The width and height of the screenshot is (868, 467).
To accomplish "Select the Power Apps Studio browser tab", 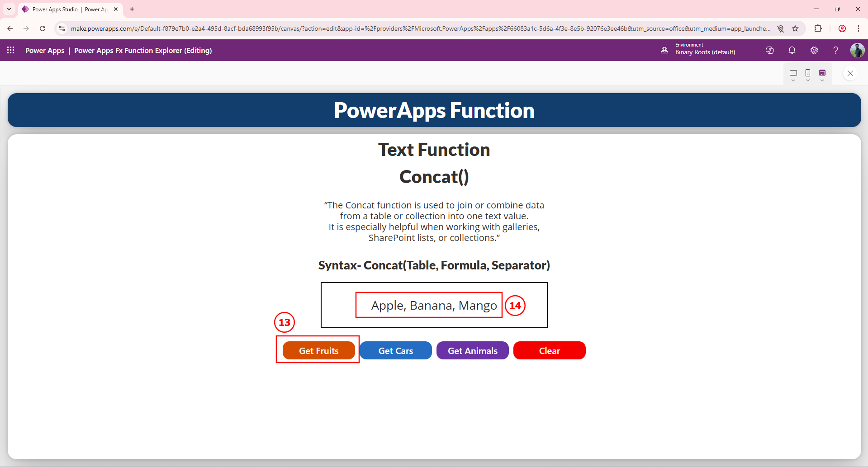I will [x=71, y=9].
